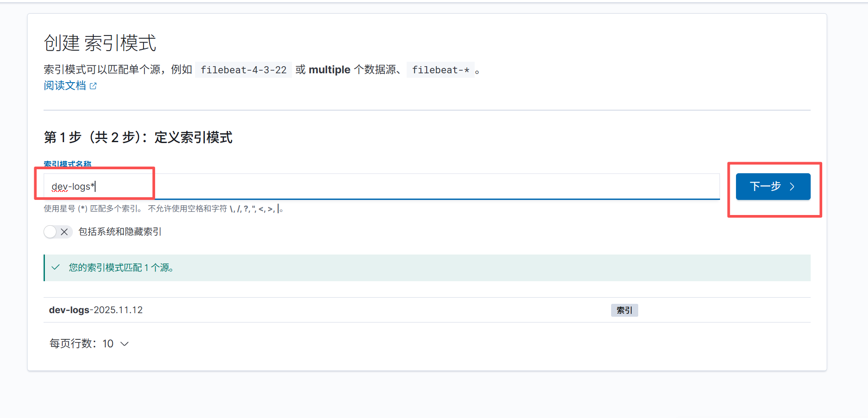Viewport: 868px width, 418px height.
Task: Click the 您的索引模式匹配 1 个源 message
Action: click(121, 267)
